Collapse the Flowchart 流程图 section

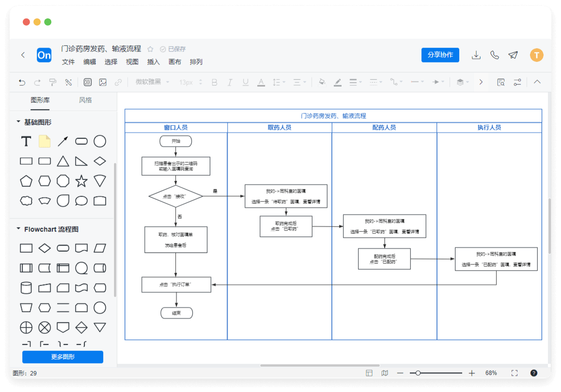tap(18, 229)
